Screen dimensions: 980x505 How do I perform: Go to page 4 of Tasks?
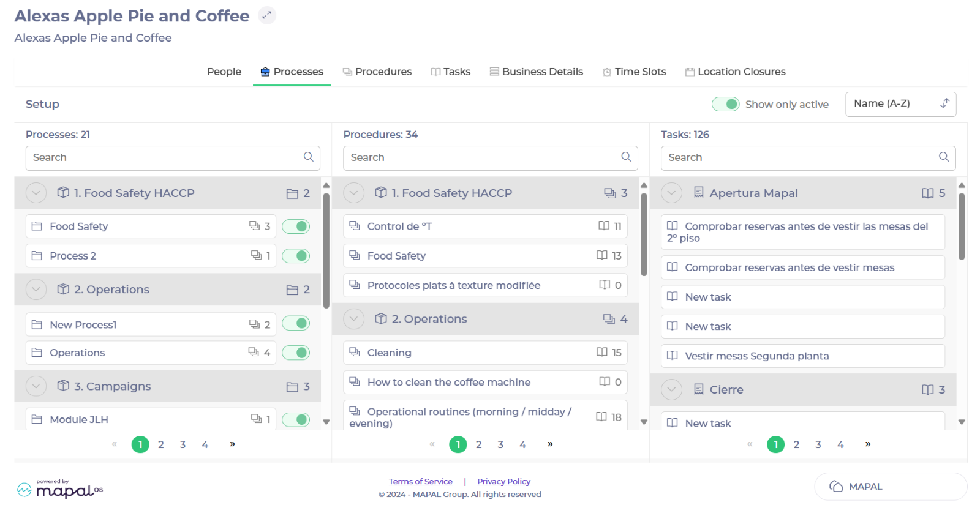coord(840,444)
